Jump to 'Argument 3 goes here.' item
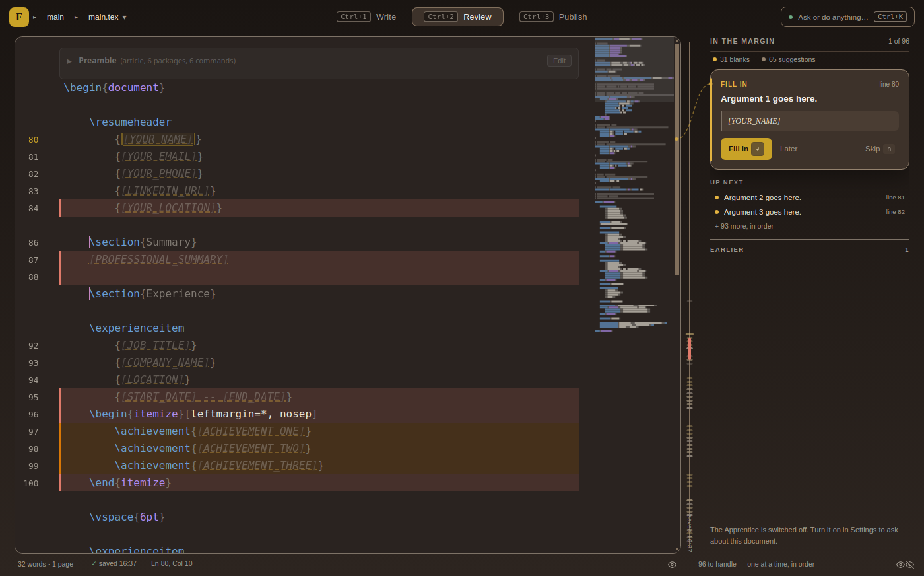Image resolution: width=924 pixels, height=576 pixels. point(810,212)
